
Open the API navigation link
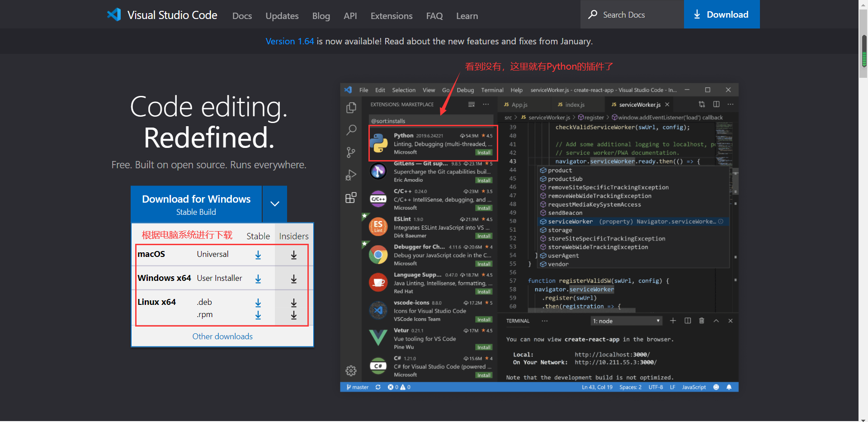pyautogui.click(x=350, y=16)
